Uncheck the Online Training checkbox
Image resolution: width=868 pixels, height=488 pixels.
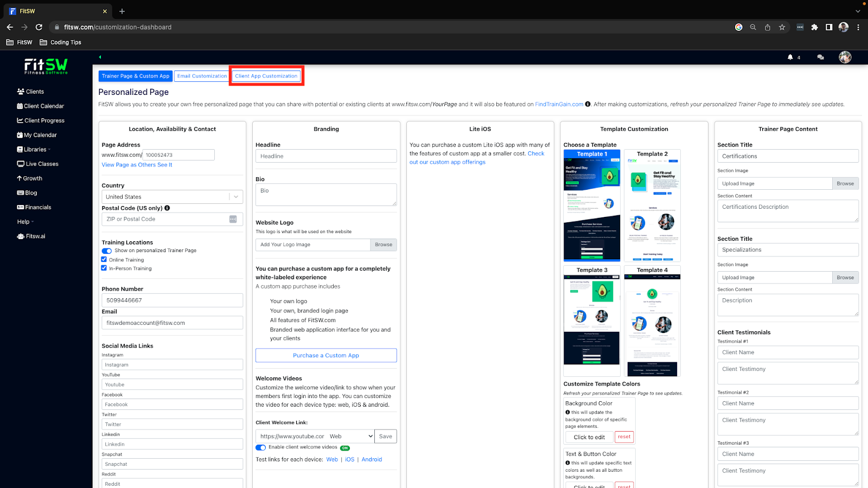click(x=104, y=260)
